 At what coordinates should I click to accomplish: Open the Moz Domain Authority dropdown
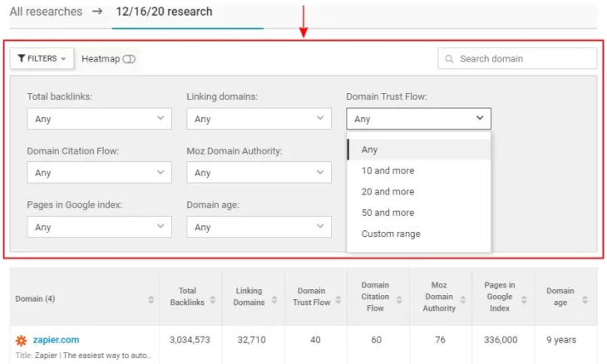click(259, 173)
